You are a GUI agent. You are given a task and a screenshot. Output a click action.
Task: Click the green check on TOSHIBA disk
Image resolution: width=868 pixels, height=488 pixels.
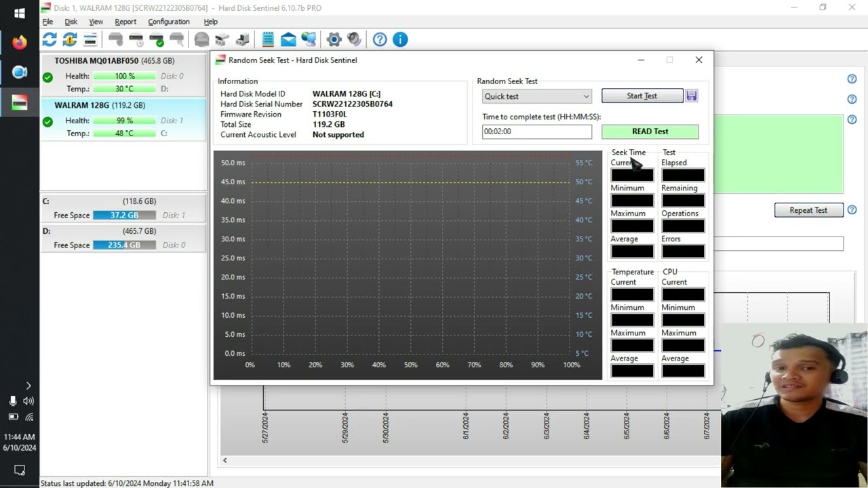coord(47,77)
